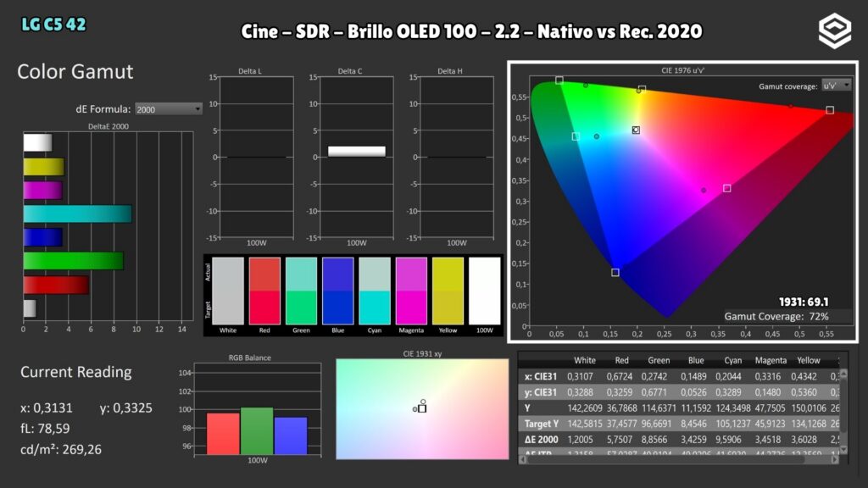Click the magenta DeltaE 2000 bar
Viewport: 868px width, 488px height.
tap(42, 191)
